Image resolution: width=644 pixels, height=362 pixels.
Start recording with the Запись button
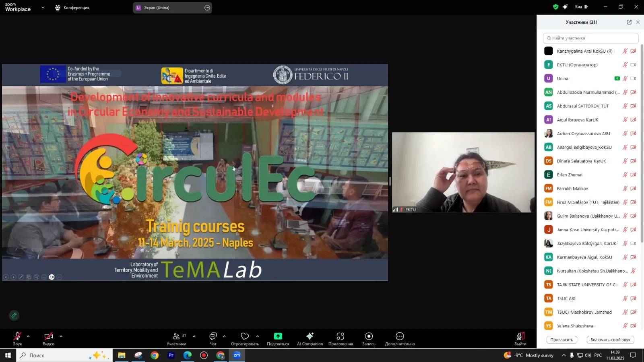(369, 337)
